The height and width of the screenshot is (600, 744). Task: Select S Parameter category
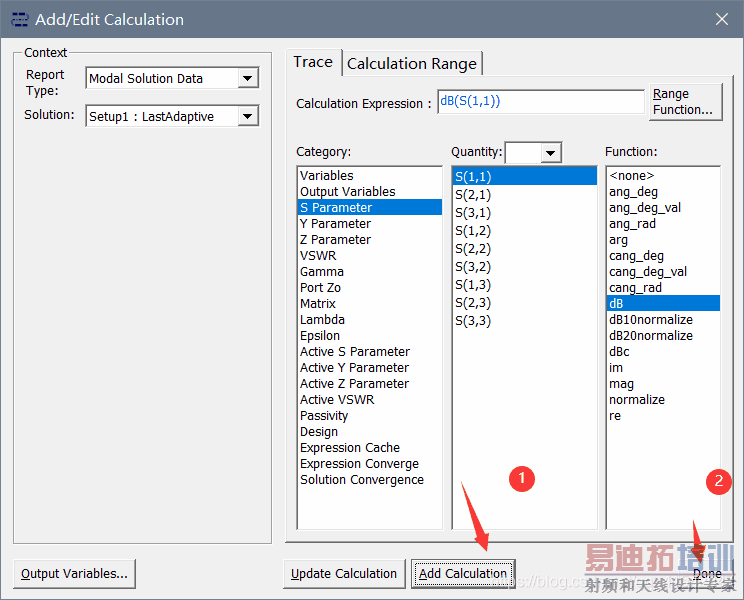click(x=370, y=208)
